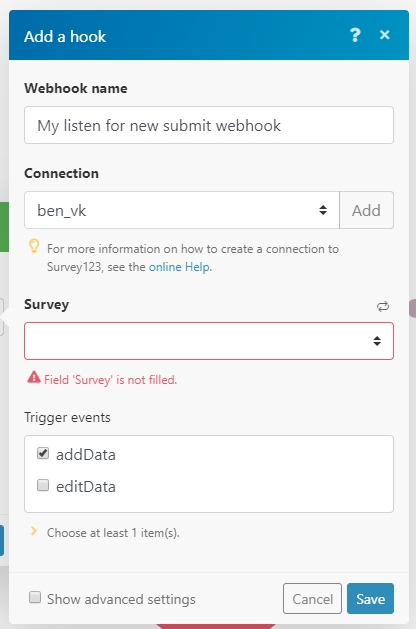Image resolution: width=416 pixels, height=629 pixels.
Task: Click the red warning triangle icon
Action: (x=34, y=377)
